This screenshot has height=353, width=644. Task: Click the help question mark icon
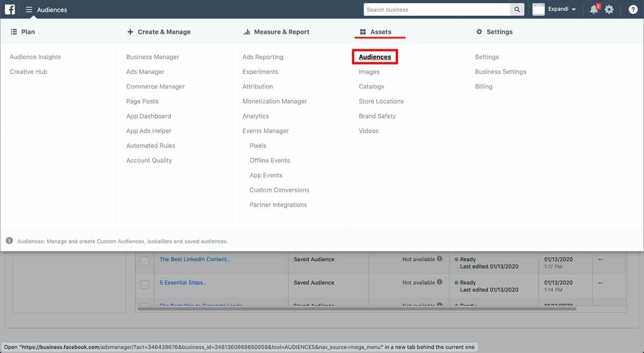pyautogui.click(x=633, y=9)
